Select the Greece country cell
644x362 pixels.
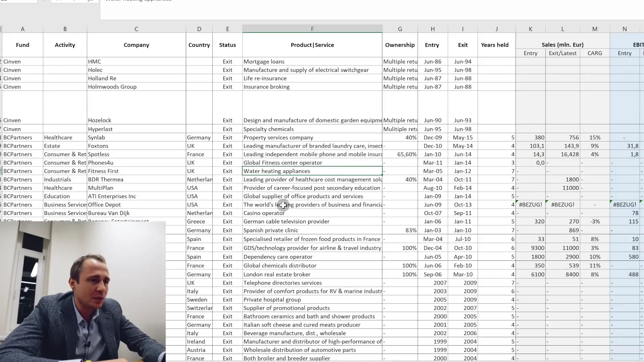click(x=199, y=222)
